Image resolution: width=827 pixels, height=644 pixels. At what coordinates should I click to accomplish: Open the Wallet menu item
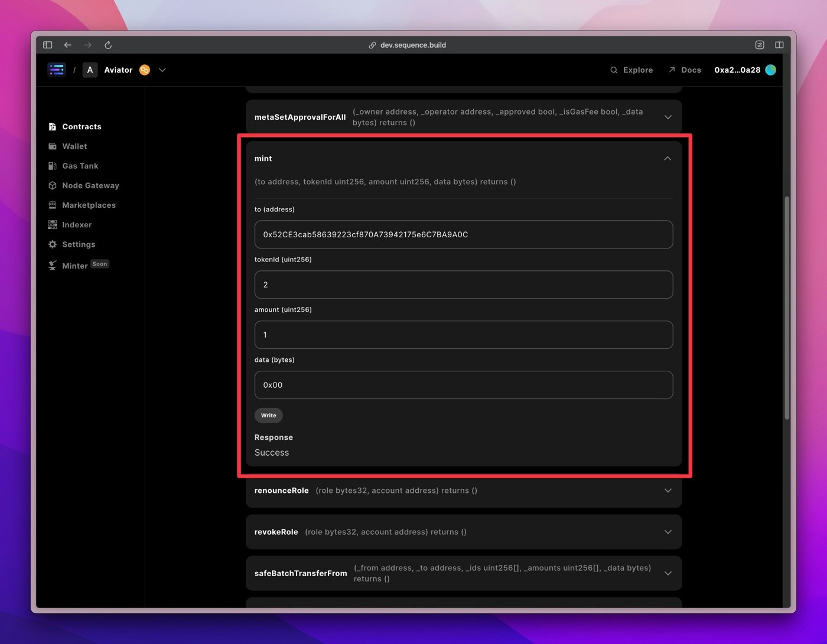pos(67,146)
